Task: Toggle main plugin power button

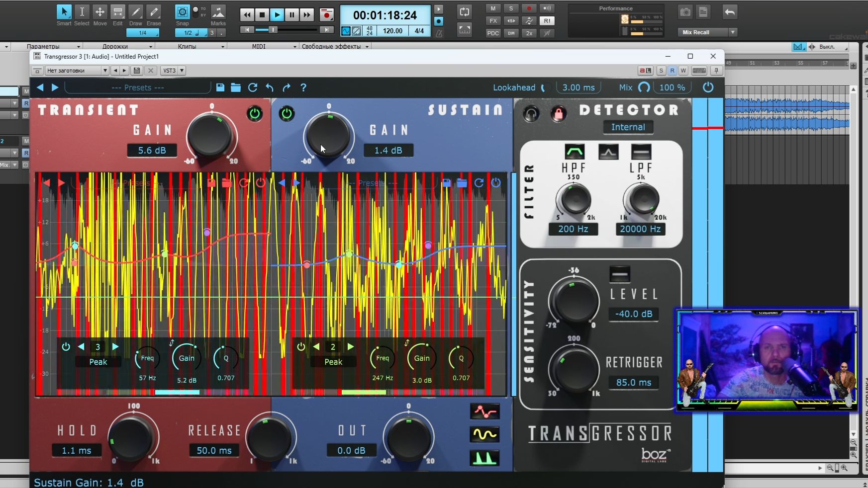Action: click(708, 87)
